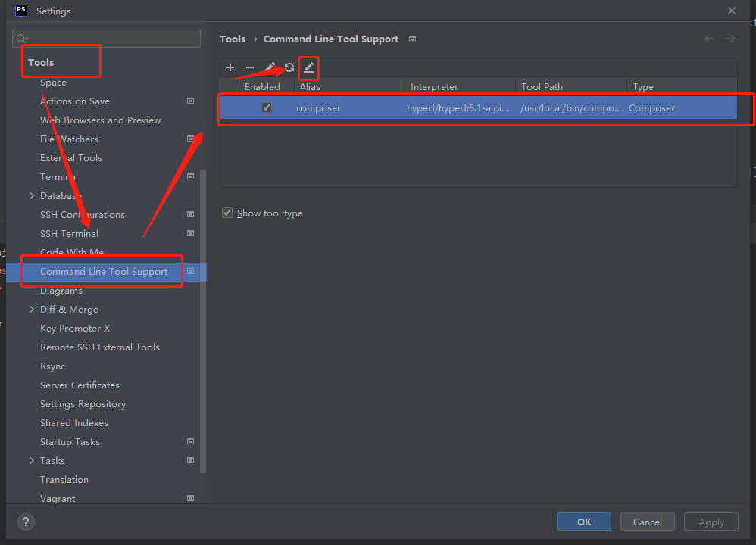The image size is (756, 545).
Task: Open Remote SSH External Tools settings
Action: click(x=100, y=347)
